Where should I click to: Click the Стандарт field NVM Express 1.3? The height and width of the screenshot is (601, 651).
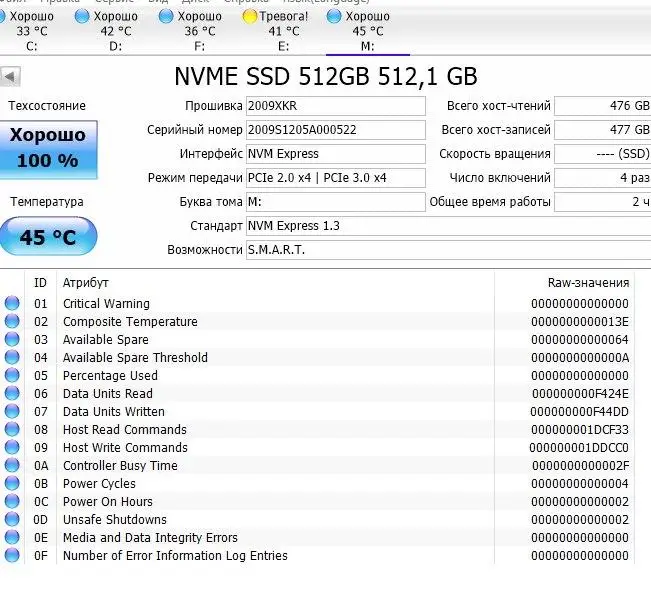click(448, 226)
